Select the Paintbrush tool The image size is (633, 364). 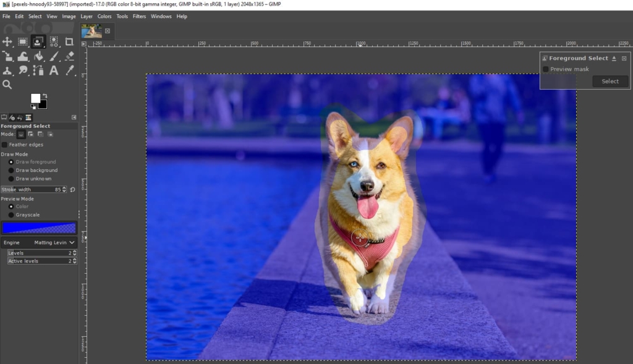click(53, 56)
